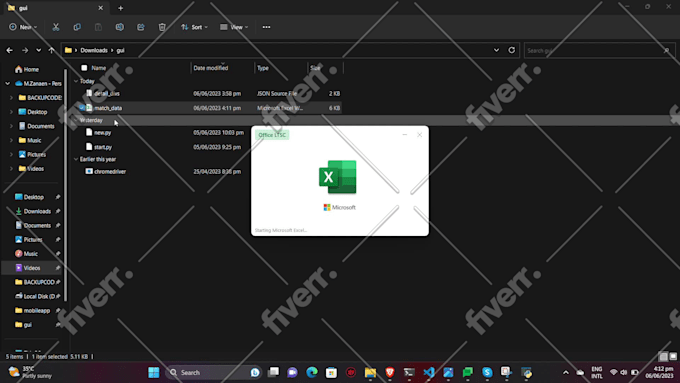Show hidden system tray icons

point(566,372)
